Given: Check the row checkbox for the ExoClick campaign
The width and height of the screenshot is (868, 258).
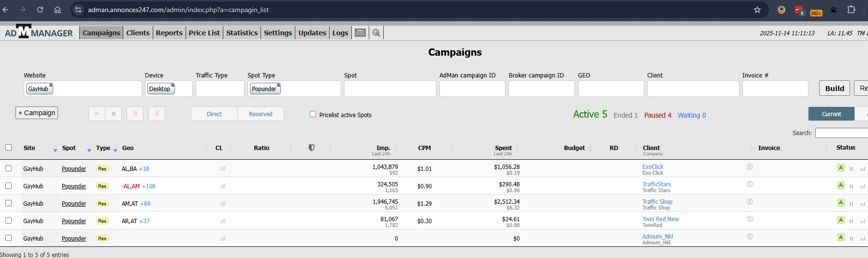Looking at the screenshot, I should click(x=8, y=168).
